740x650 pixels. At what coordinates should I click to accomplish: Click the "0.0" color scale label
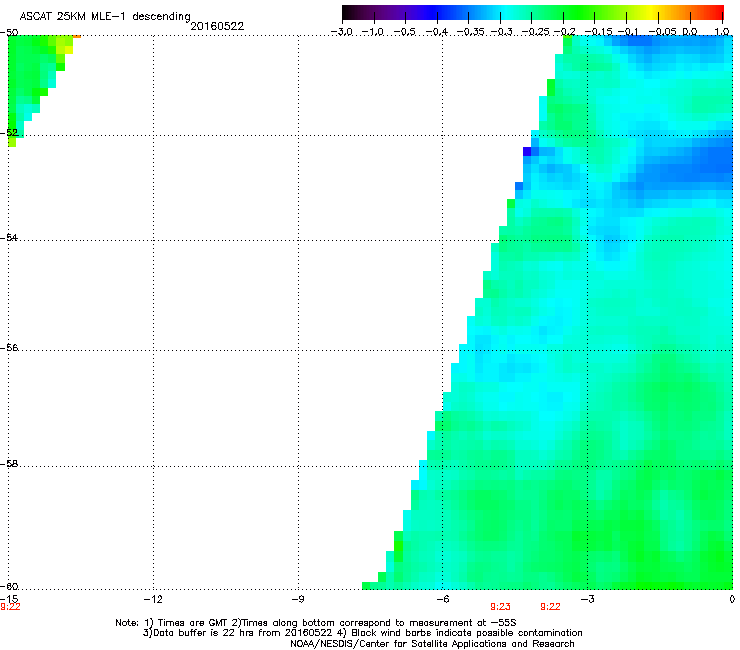pyautogui.click(x=690, y=32)
